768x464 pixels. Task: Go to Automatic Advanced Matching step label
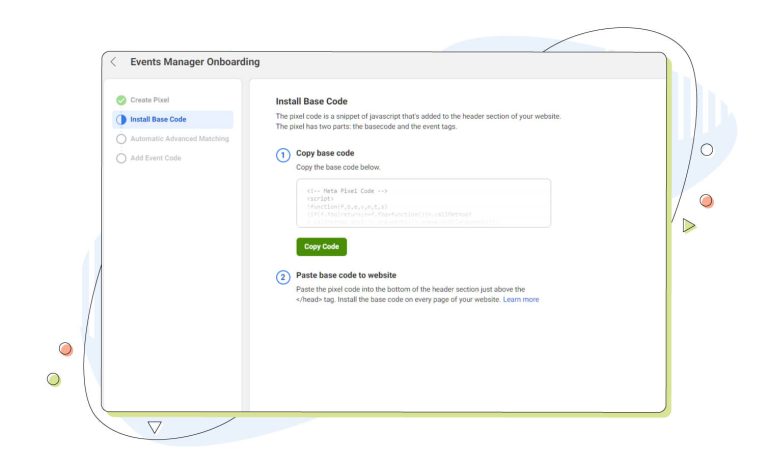(x=179, y=139)
